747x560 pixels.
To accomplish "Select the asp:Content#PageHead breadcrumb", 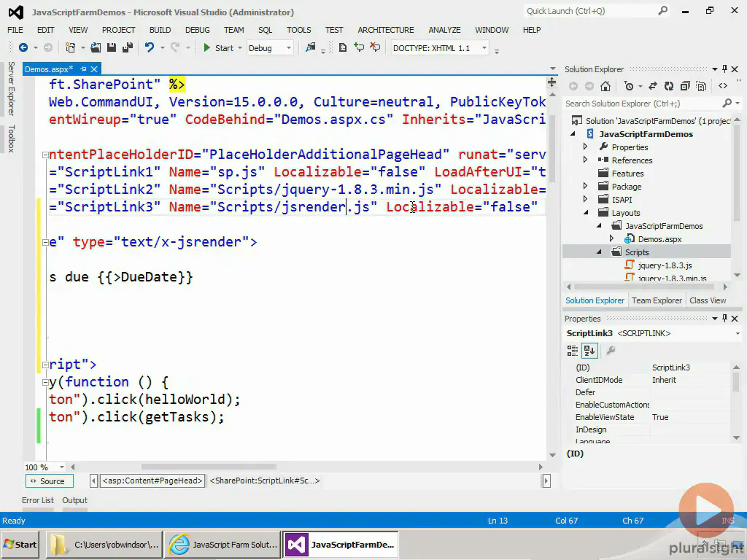I will [x=152, y=481].
